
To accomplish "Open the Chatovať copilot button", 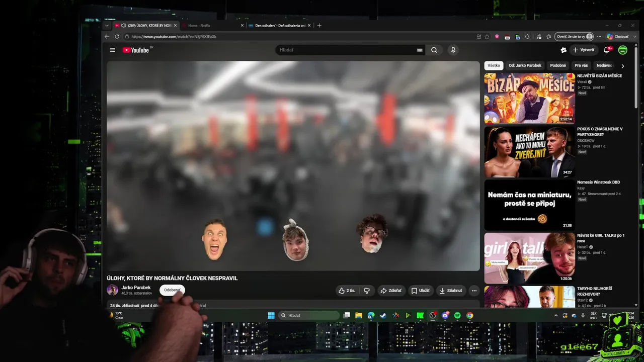I will coord(618,37).
